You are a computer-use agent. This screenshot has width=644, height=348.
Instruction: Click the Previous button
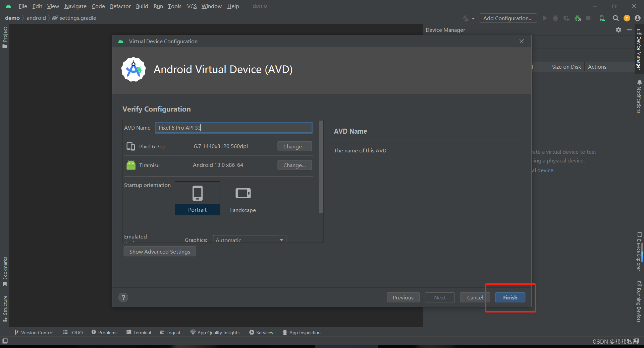point(403,297)
